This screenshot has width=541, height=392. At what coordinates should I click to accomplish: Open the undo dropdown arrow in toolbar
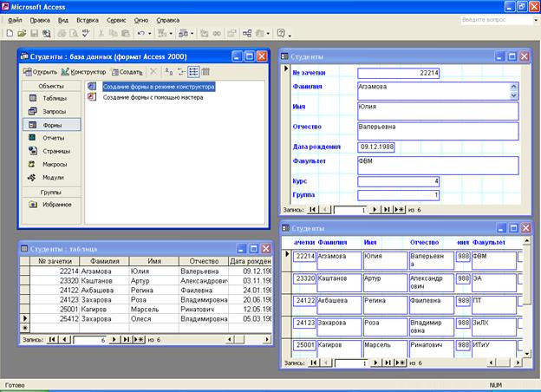pos(149,33)
